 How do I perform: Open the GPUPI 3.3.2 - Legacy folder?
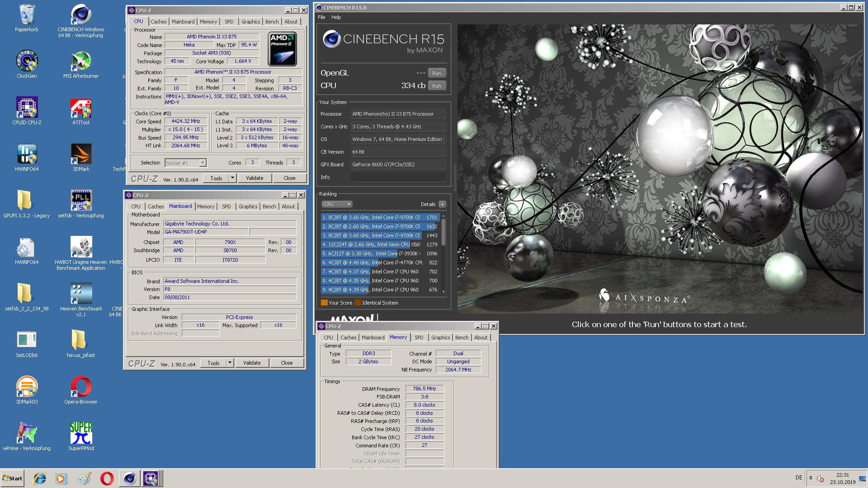point(27,204)
